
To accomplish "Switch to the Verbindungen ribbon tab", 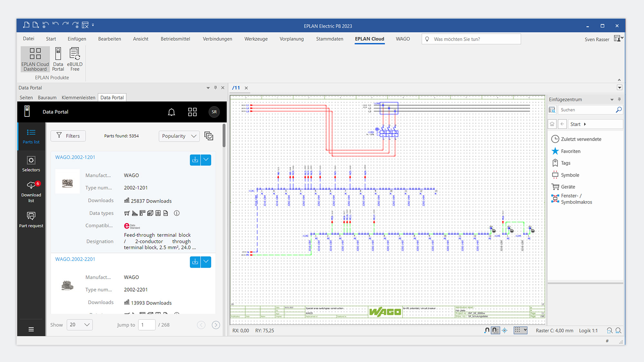I will (217, 39).
